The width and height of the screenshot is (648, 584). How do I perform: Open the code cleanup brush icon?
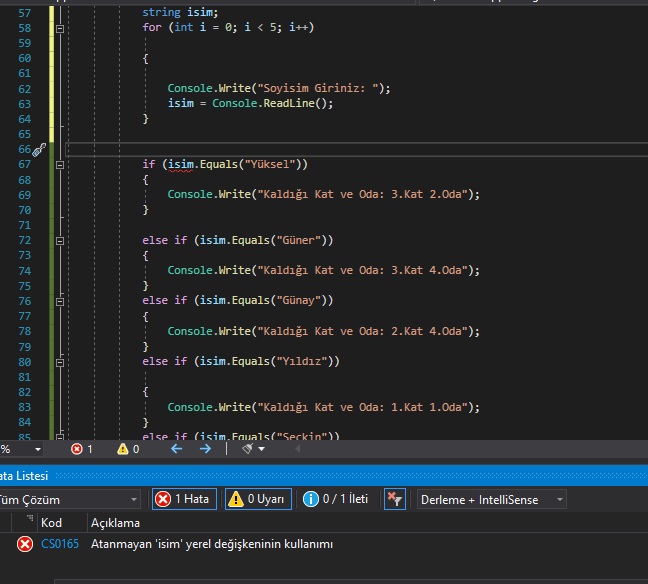249,449
